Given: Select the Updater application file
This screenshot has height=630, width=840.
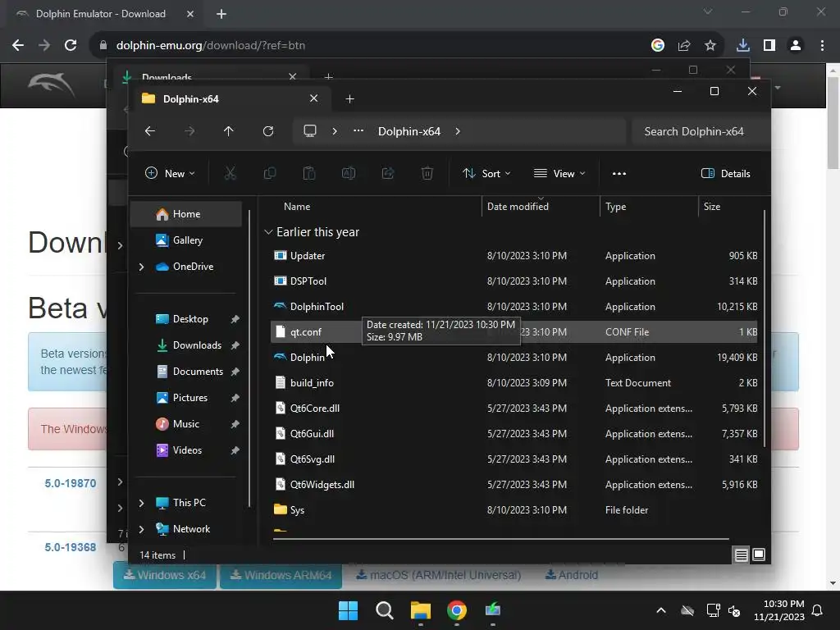Looking at the screenshot, I should point(514,256).
